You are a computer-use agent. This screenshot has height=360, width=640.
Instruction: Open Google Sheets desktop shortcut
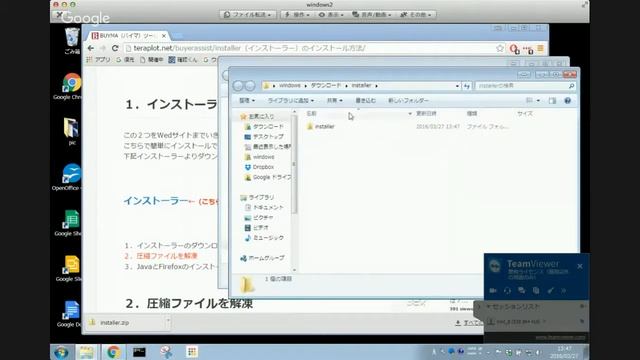pos(71,223)
